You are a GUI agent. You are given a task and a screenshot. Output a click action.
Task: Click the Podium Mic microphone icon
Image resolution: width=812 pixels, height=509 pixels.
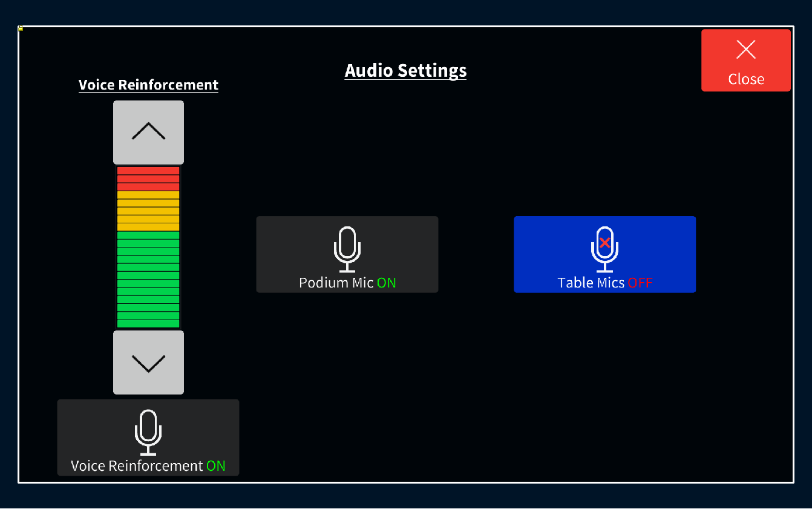347,249
